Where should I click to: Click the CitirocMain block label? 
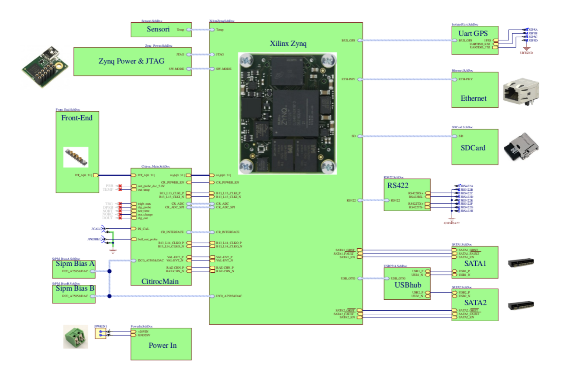coord(161,281)
